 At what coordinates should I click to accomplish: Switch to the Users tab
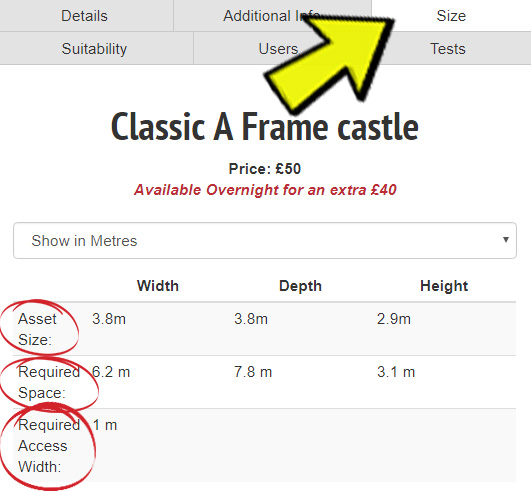[278, 48]
